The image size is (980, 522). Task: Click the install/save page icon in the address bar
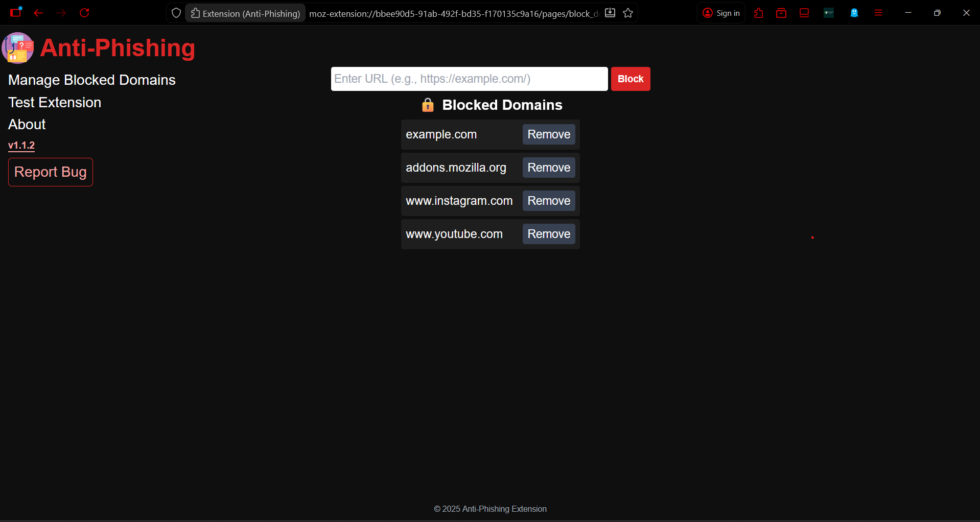coord(610,13)
